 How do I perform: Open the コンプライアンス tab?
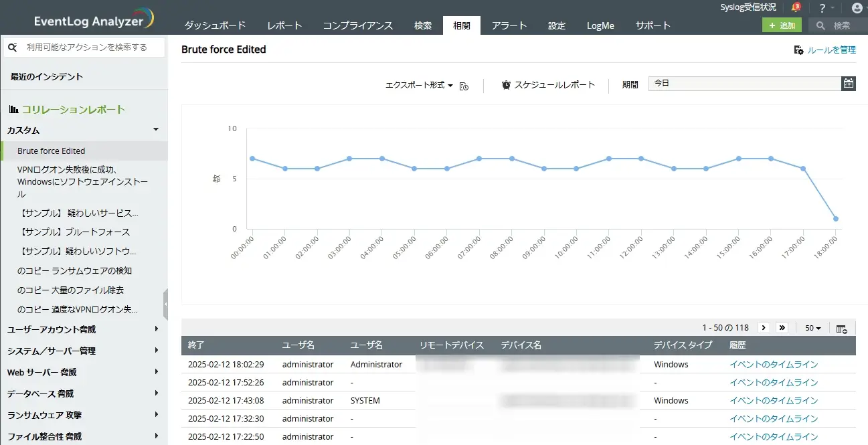357,25
